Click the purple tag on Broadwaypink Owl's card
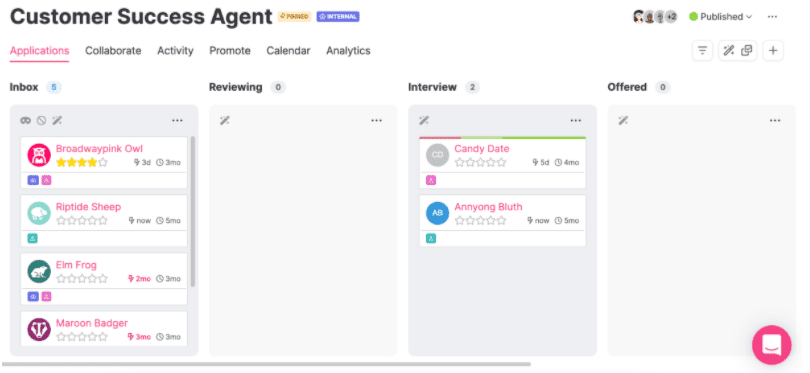810x373 pixels. pyautogui.click(x=33, y=180)
